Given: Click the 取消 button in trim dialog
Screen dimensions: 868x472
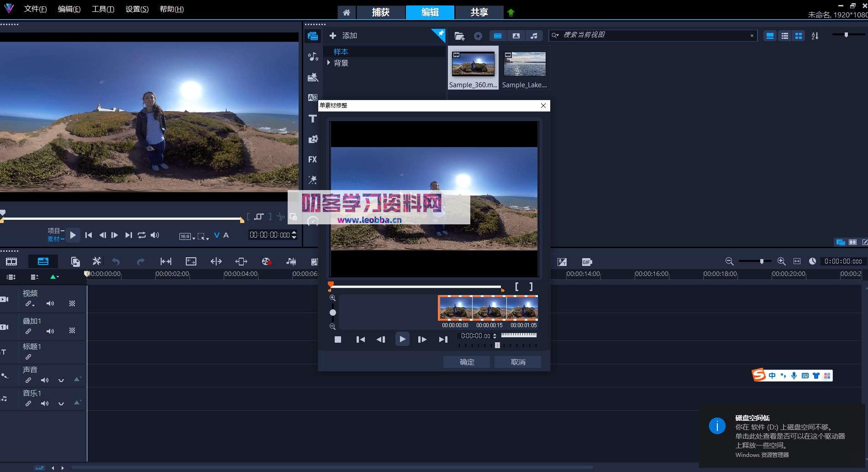Looking at the screenshot, I should click(518, 362).
